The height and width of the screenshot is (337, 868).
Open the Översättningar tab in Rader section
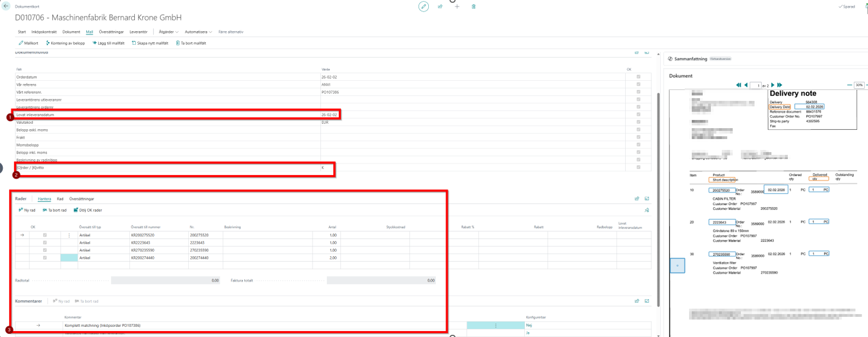coord(81,199)
